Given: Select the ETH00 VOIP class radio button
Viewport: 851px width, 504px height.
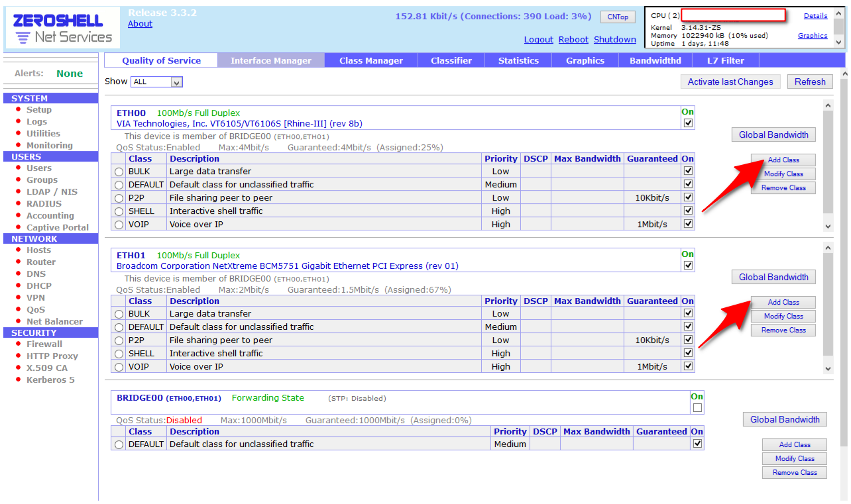Looking at the screenshot, I should point(119,225).
